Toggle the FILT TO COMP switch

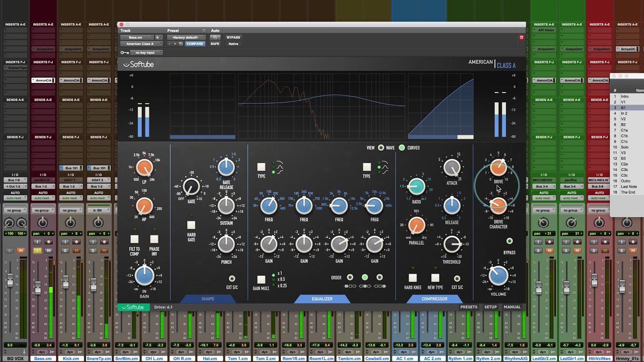click(x=134, y=239)
